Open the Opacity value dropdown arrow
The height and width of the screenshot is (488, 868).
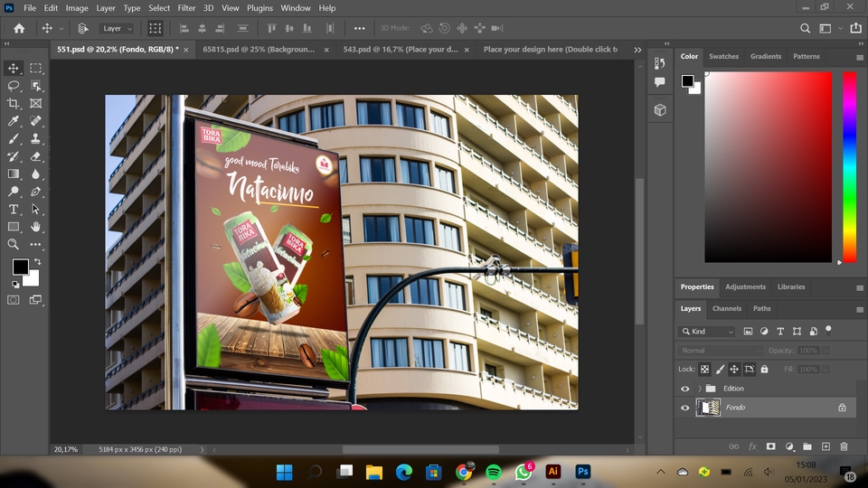click(826, 351)
